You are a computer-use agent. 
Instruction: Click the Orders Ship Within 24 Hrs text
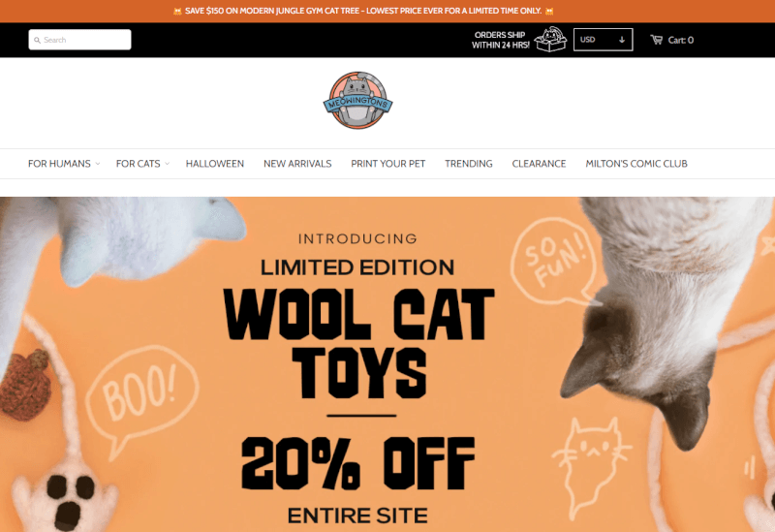[500, 40]
